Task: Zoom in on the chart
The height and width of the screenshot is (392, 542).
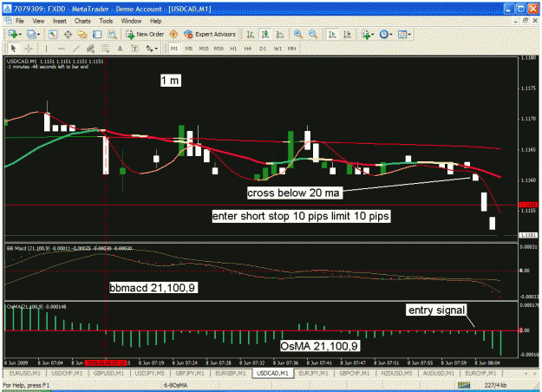Action: coord(298,34)
